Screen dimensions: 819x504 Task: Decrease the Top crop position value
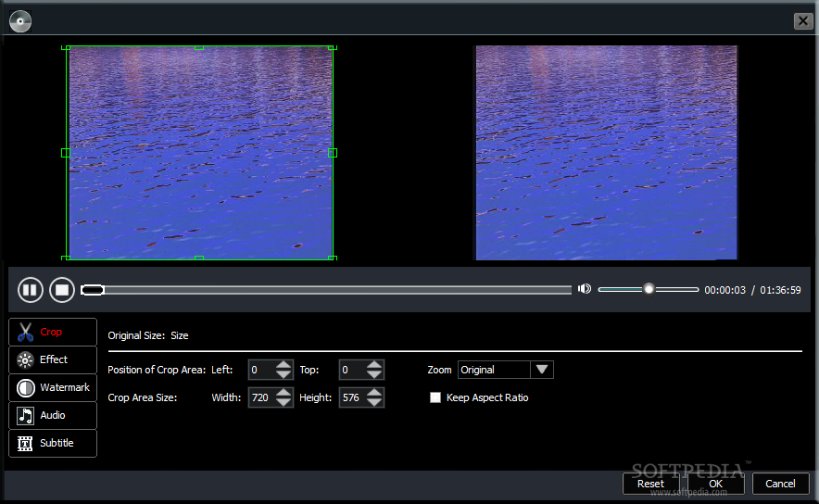pyautogui.click(x=374, y=374)
